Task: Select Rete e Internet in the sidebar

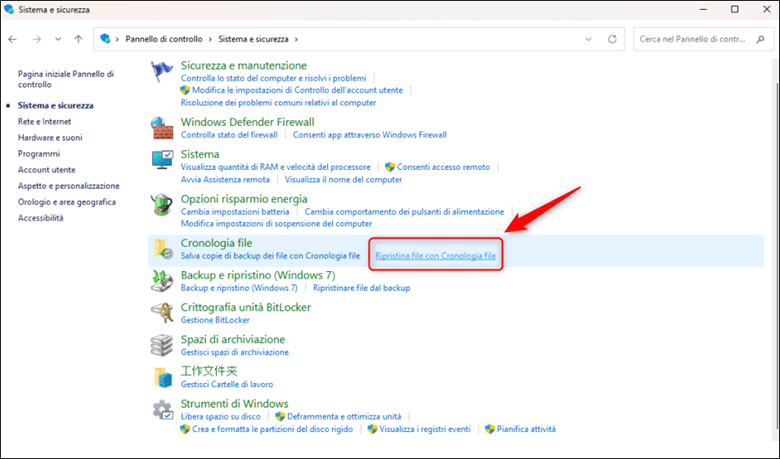Action: point(43,121)
